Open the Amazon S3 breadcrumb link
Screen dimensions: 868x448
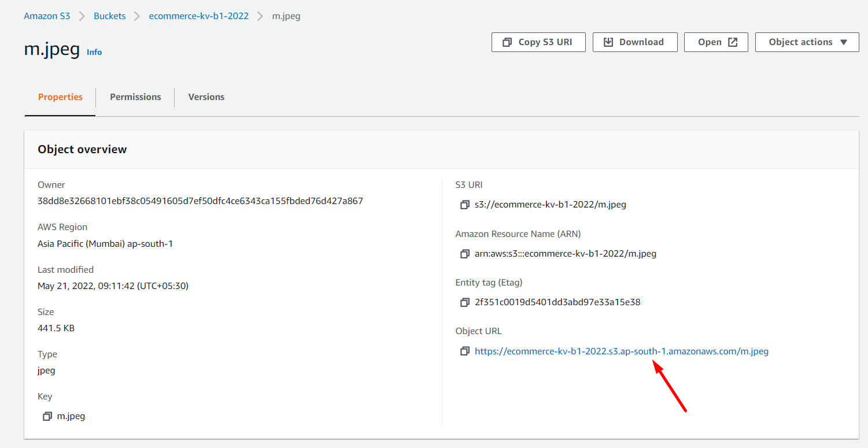point(47,16)
